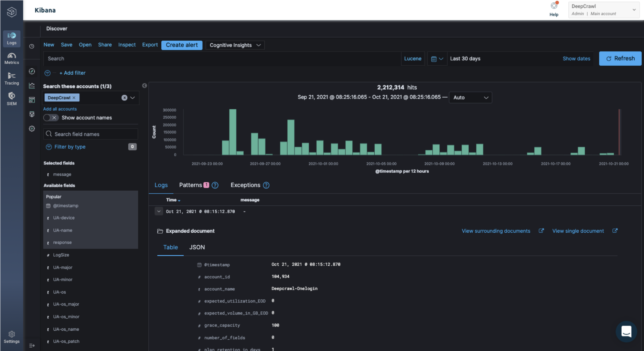Switch to the Logs tab
This screenshot has width=644, height=351.
coord(161,185)
